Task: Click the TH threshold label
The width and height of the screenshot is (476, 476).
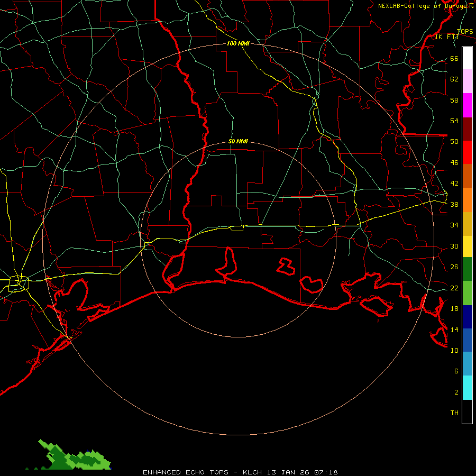Action: coord(454,413)
